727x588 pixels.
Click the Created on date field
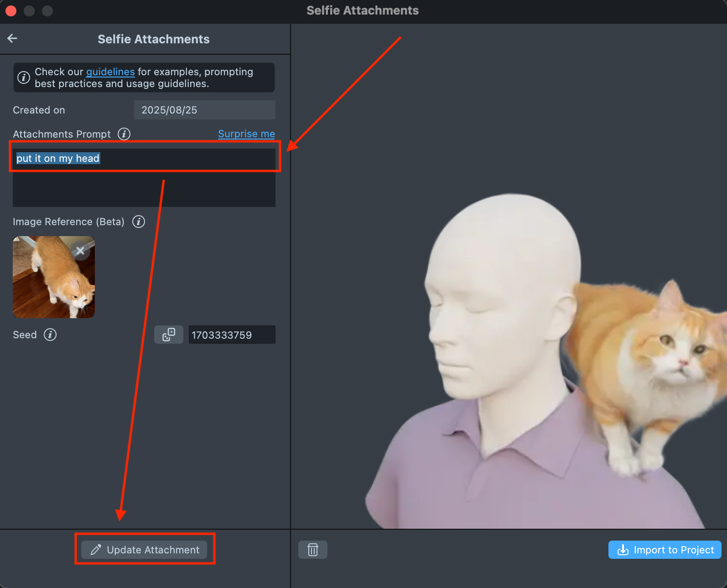click(204, 110)
